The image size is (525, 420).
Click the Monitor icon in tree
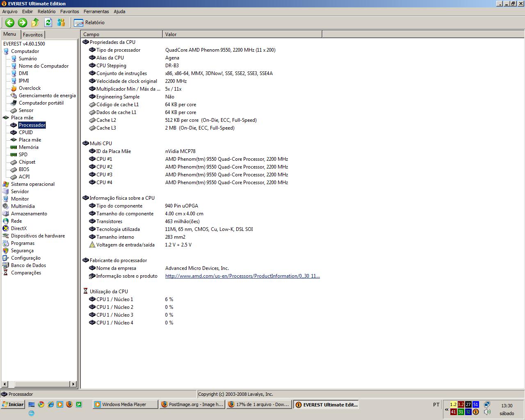pos(6,199)
